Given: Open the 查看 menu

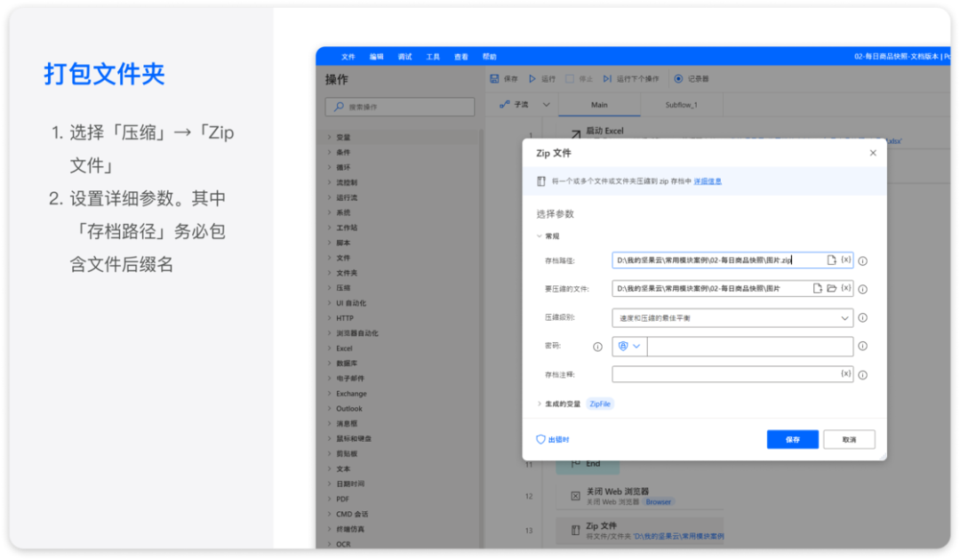Looking at the screenshot, I should [x=461, y=56].
